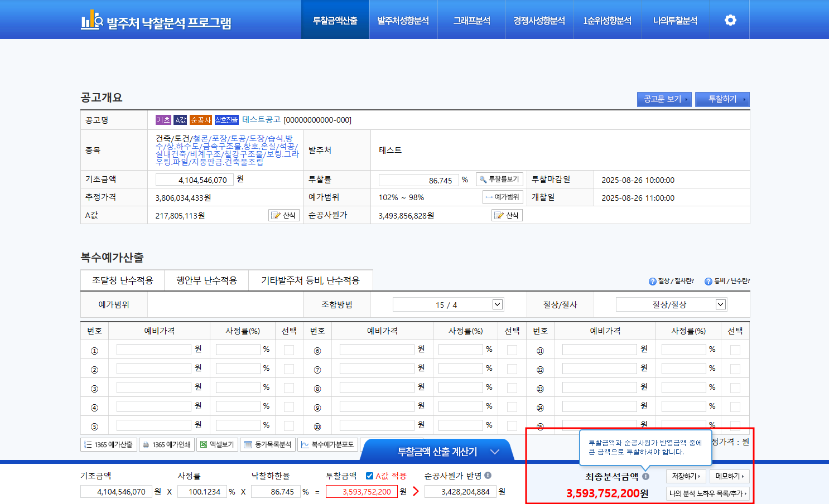Viewport: 829px width, 504px height.
Task: Click the 낙찰하한율 86.745 input in calculator
Action: [x=276, y=492]
